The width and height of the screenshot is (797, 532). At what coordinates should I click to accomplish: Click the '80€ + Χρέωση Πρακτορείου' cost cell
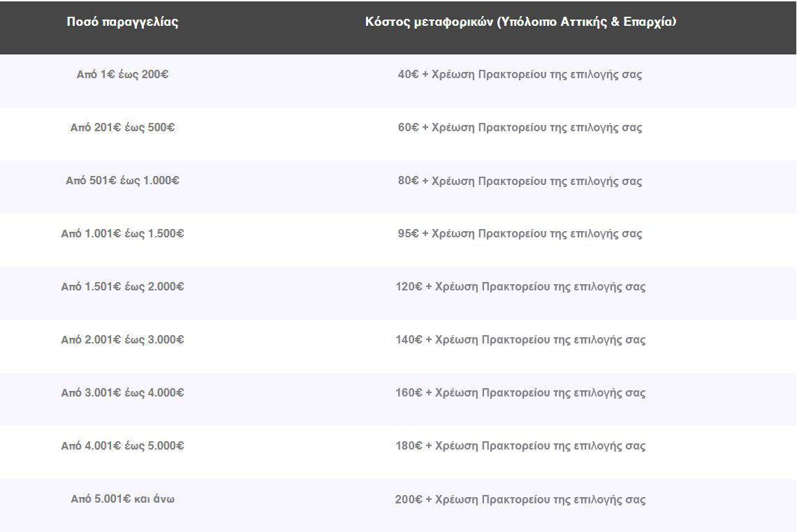520,181
